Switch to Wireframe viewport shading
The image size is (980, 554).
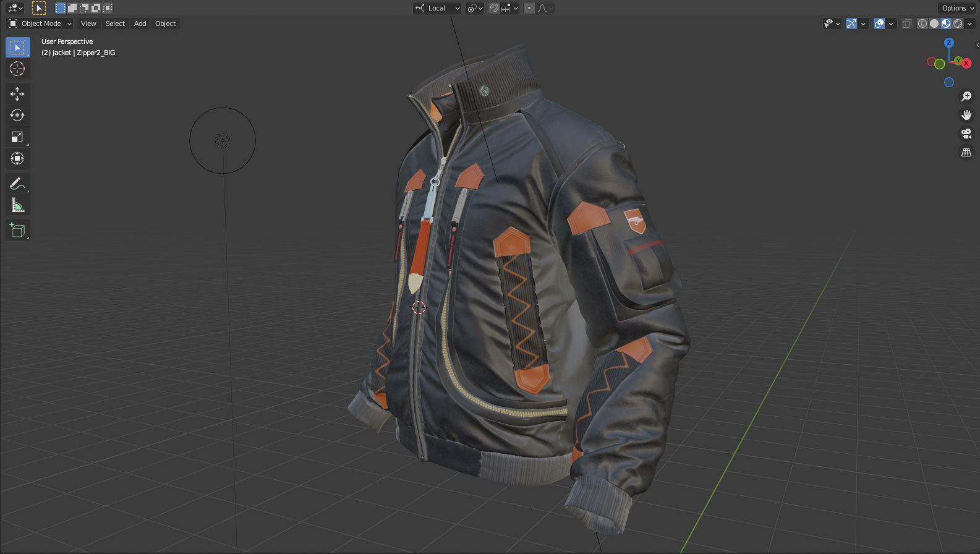tap(922, 23)
